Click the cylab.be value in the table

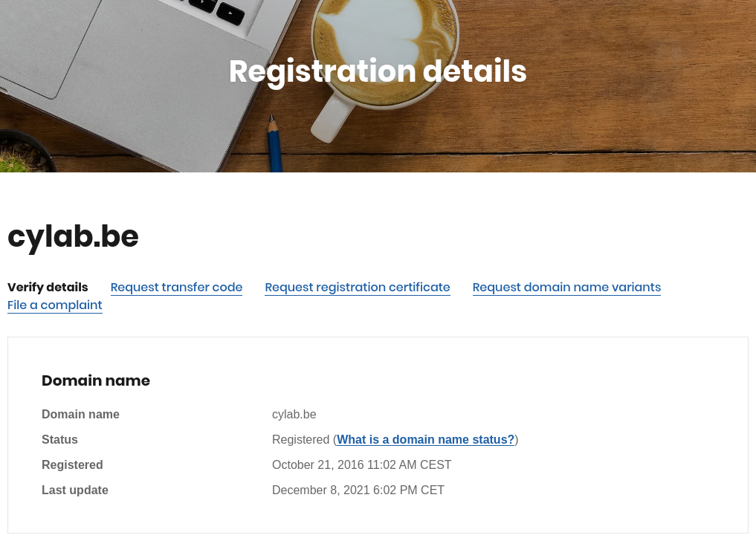[294, 415]
